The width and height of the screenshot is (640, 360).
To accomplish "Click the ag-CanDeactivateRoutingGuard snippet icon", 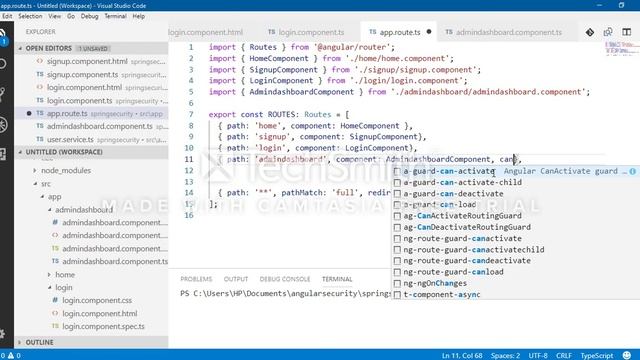I will [397, 227].
